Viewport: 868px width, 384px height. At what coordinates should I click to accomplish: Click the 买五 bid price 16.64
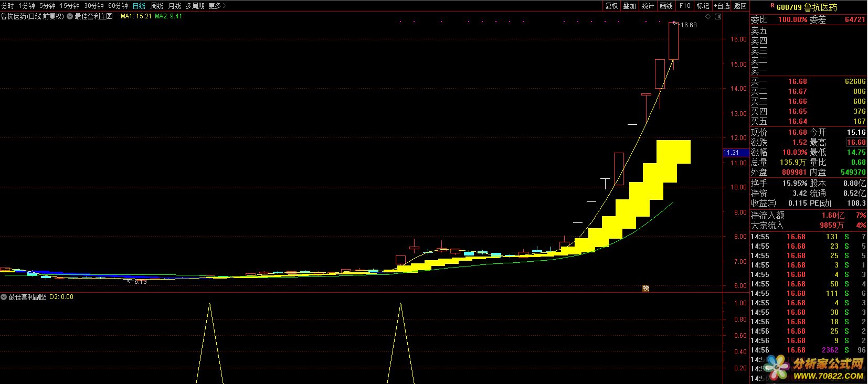click(797, 121)
